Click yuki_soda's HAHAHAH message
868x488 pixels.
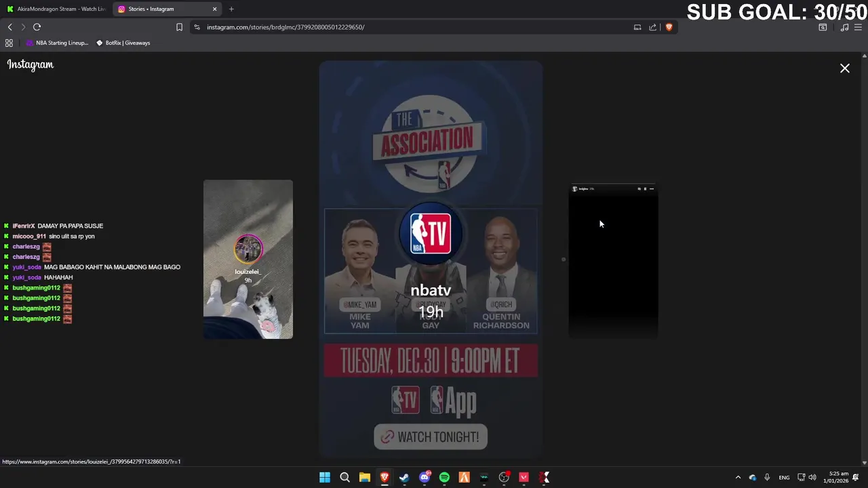pyautogui.click(x=58, y=277)
